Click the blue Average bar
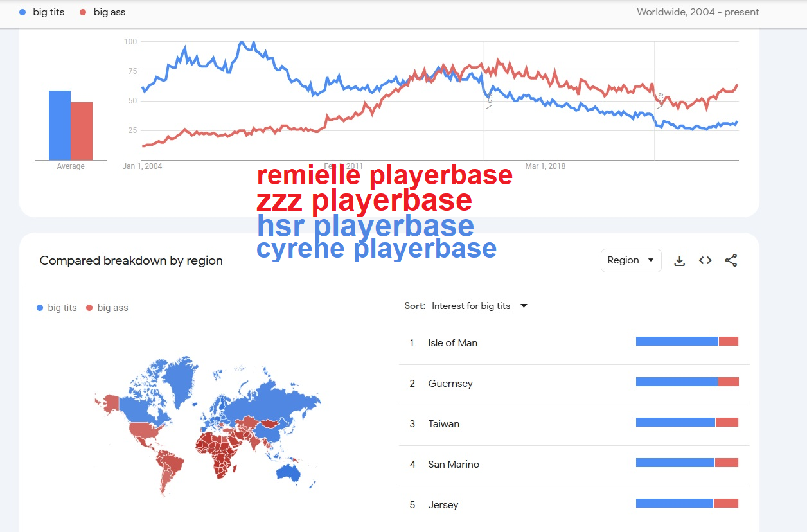Image resolution: width=807 pixels, height=532 pixels. [x=60, y=125]
